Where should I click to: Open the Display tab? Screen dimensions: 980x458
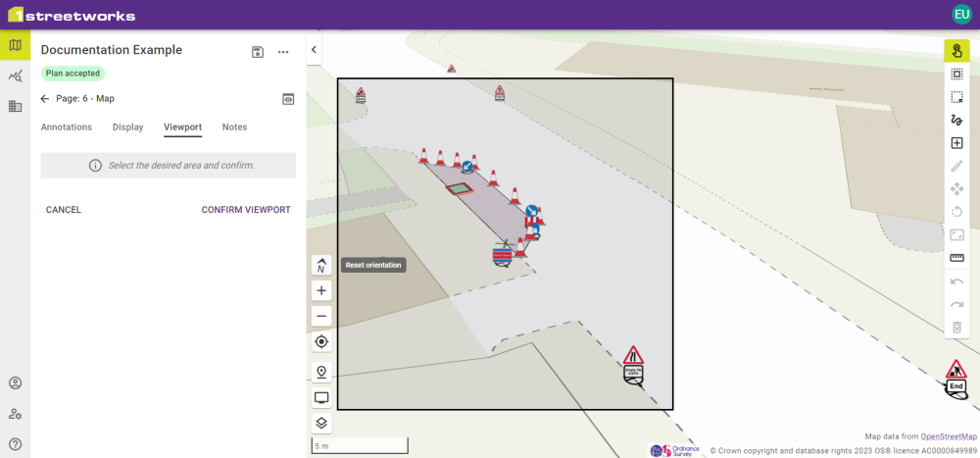(127, 127)
